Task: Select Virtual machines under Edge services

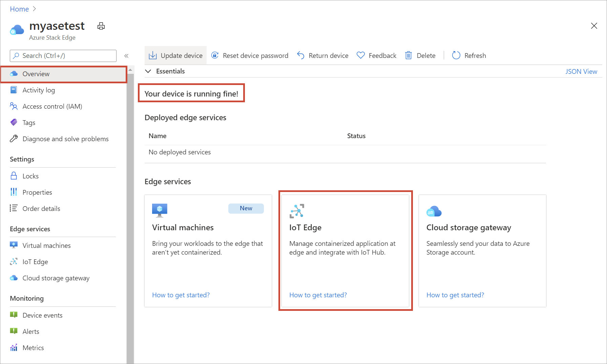Action: [x=46, y=245]
